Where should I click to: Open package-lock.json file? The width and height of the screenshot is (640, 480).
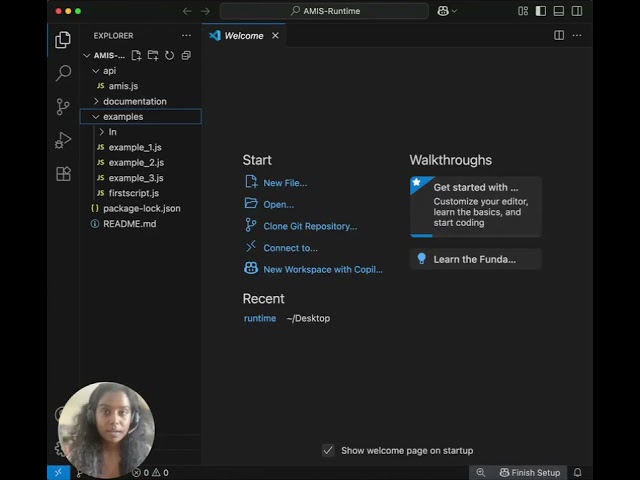point(140,209)
